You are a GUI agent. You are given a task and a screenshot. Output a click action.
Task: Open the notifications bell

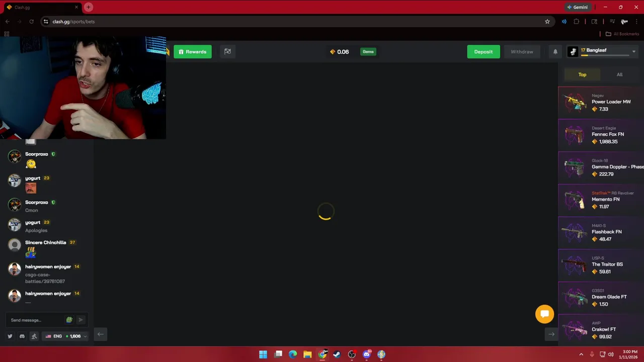point(555,52)
